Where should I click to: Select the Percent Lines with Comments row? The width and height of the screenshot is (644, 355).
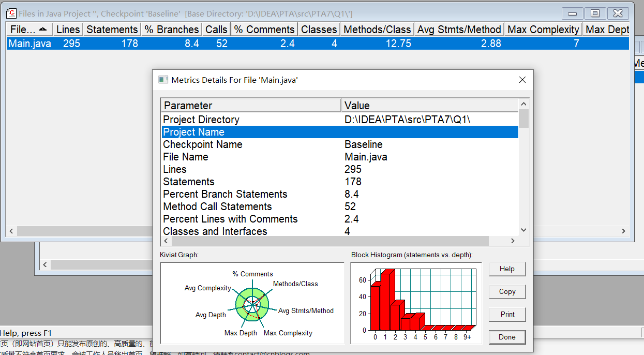[x=340, y=219]
